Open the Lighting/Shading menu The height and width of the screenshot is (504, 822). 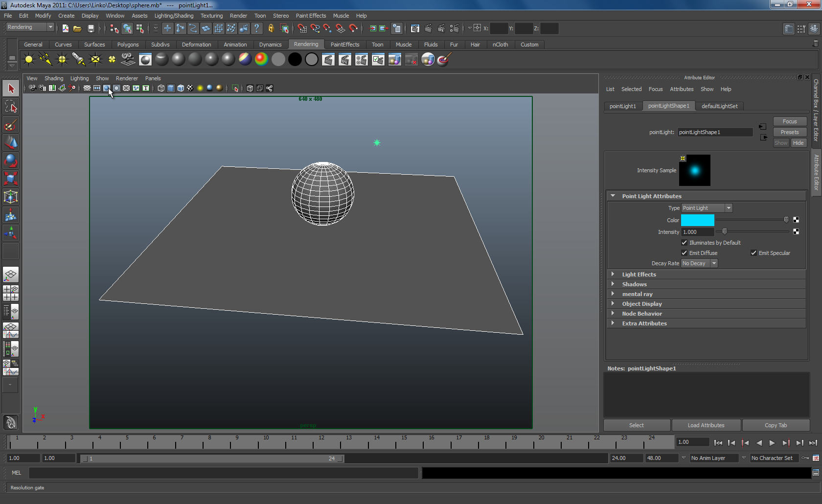[174, 16]
